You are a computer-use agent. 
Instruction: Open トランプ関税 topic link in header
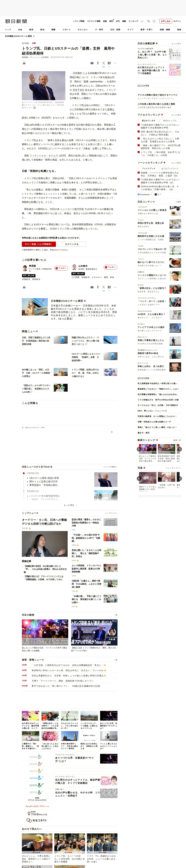(79, 21)
